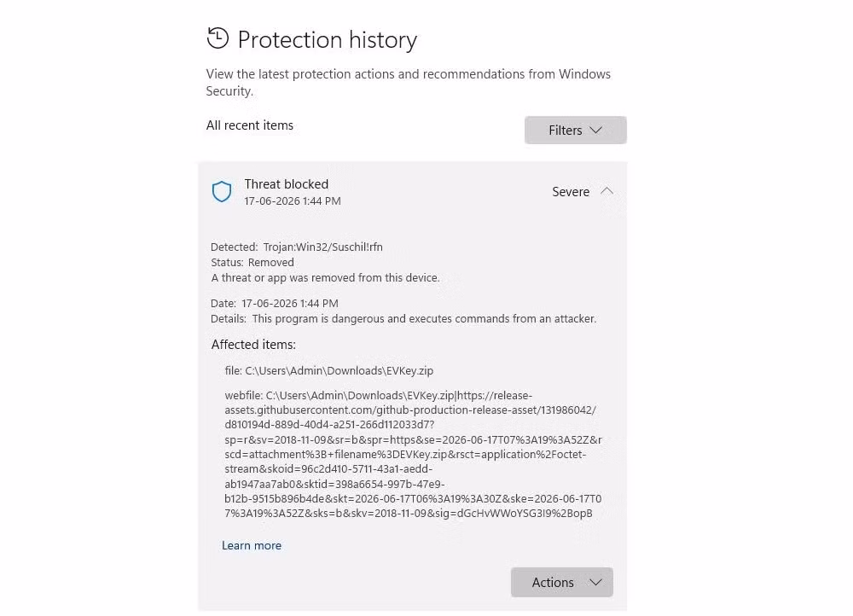Click the Trojan:Win32/Suschil!rfn detection name
Image resolution: width=853 pixels, height=616 pixels.
[322, 247]
